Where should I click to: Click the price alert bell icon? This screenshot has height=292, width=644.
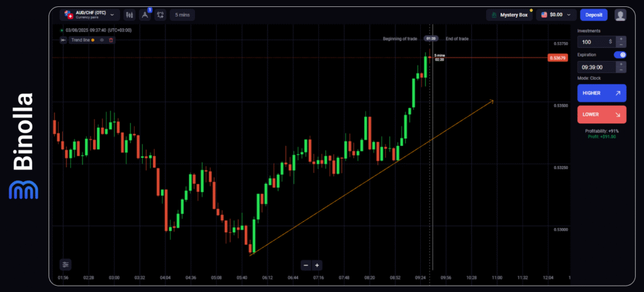pos(160,14)
